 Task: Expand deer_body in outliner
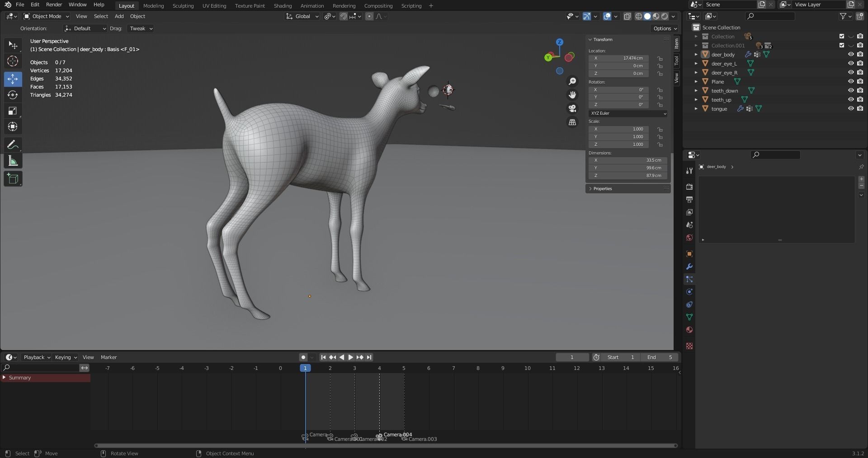point(696,55)
